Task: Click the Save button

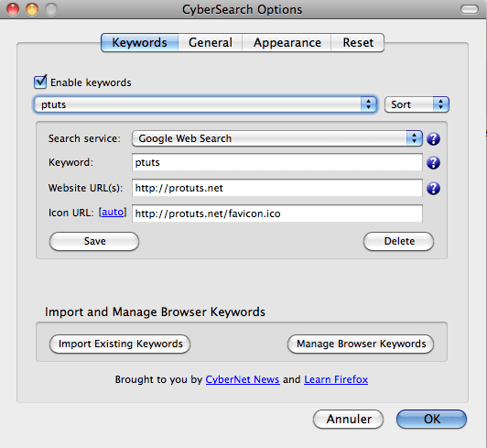Action: click(94, 241)
